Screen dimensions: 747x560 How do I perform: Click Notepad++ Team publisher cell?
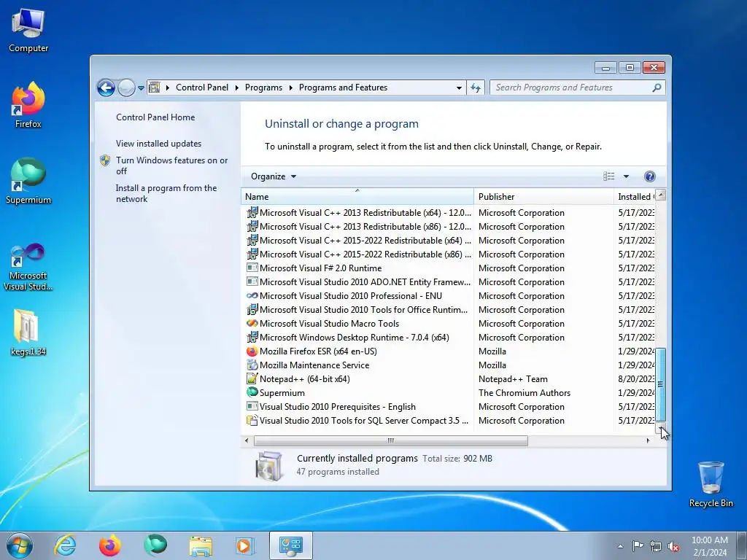[x=513, y=379]
